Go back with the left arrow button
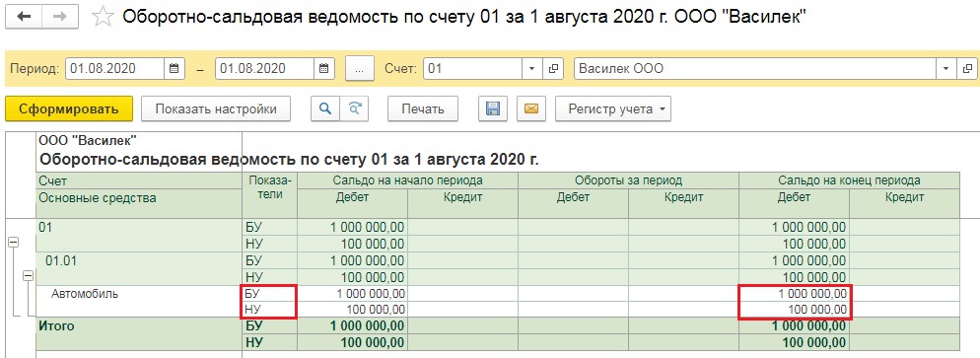980x358 pixels. (x=25, y=17)
